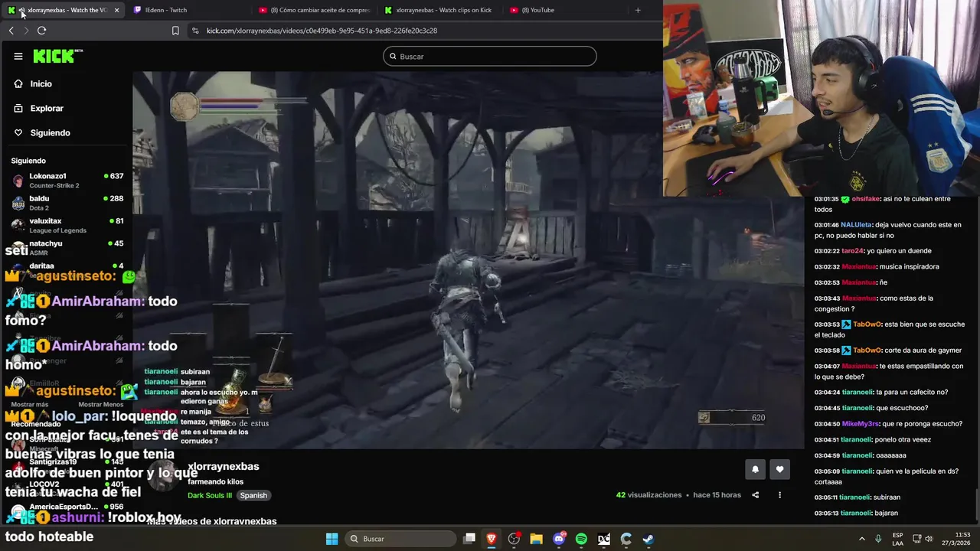Click the taskbar microphone tray icon
Screen dimensions: 980x551
click(878, 539)
